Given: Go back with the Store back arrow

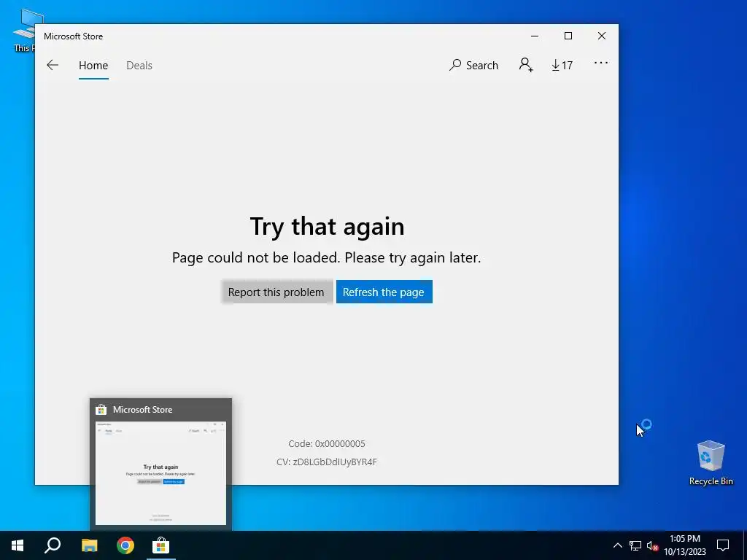Looking at the screenshot, I should click(53, 65).
